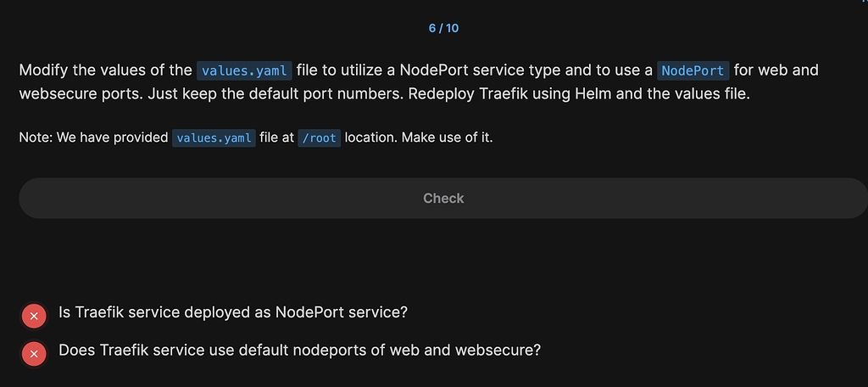The width and height of the screenshot is (868, 387).
Task: Click "We have provided" in the note
Action: [113, 137]
